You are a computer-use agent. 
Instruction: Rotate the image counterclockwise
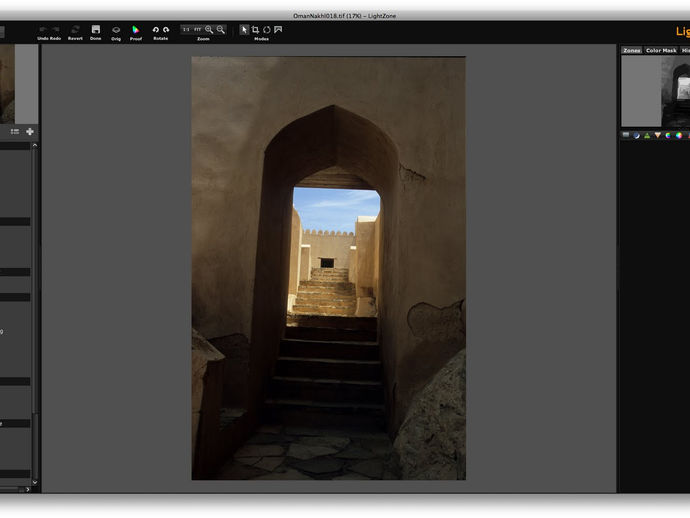click(155, 29)
